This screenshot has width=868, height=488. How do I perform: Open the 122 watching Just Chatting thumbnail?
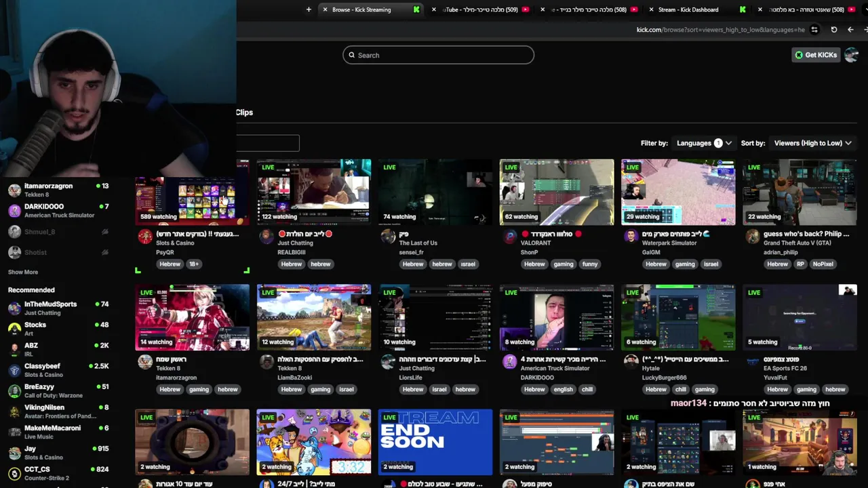click(x=313, y=192)
